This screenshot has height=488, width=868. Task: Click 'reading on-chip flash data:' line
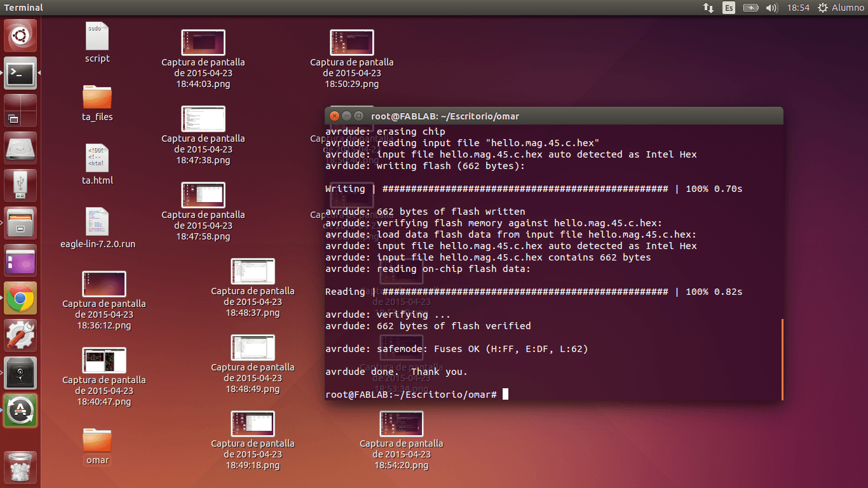tap(428, 269)
